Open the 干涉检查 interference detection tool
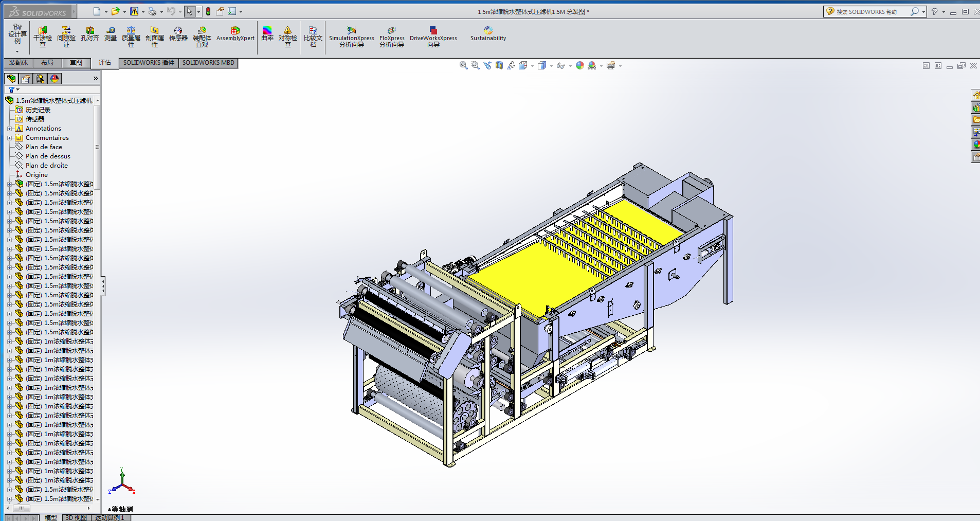 click(43, 37)
